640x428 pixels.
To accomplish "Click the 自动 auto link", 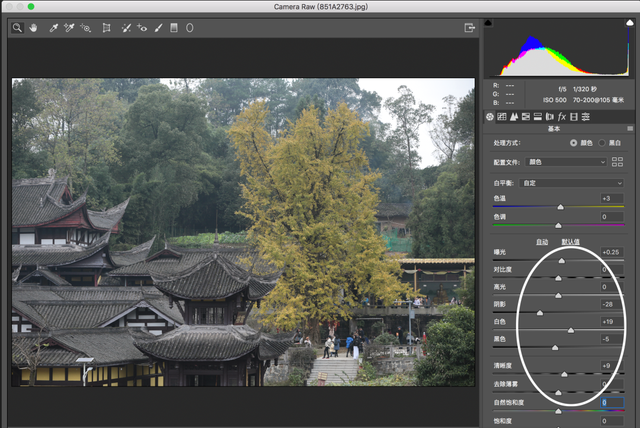I will [542, 242].
